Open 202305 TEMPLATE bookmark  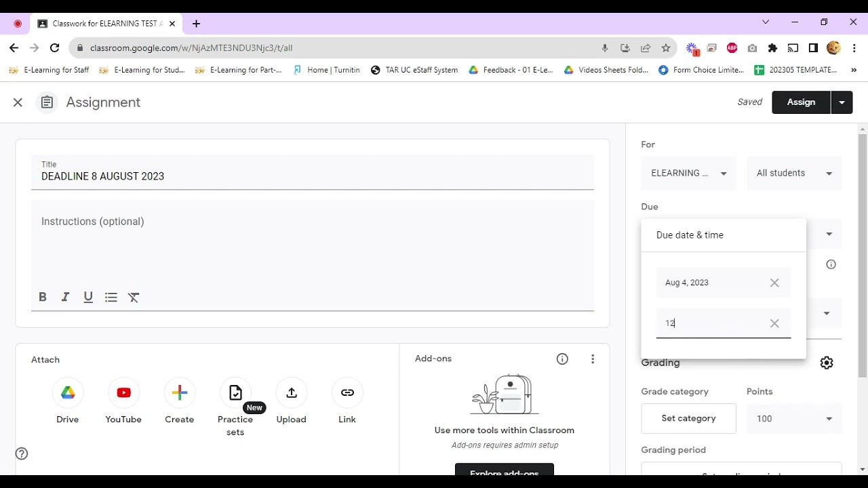point(795,70)
